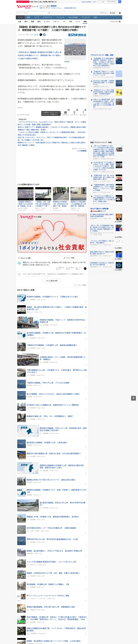Open the 速報 tab
Viewport: 138px width, 644px height.
(x=28, y=17)
